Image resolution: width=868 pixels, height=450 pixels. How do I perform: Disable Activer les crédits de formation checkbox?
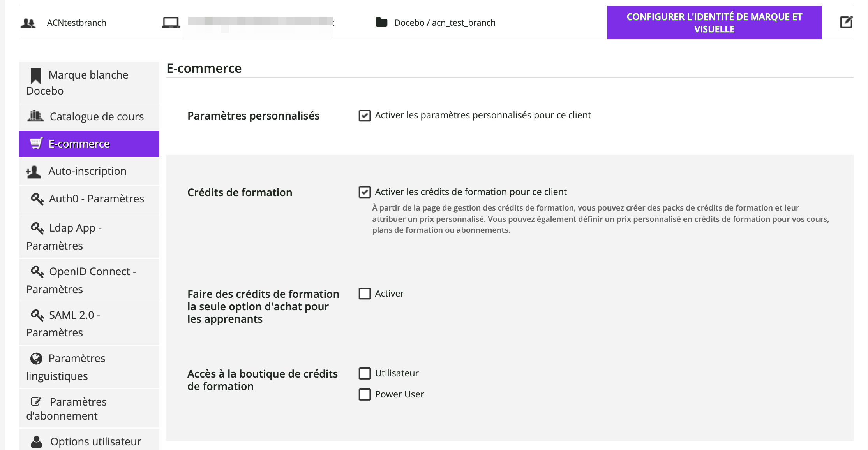click(x=365, y=192)
